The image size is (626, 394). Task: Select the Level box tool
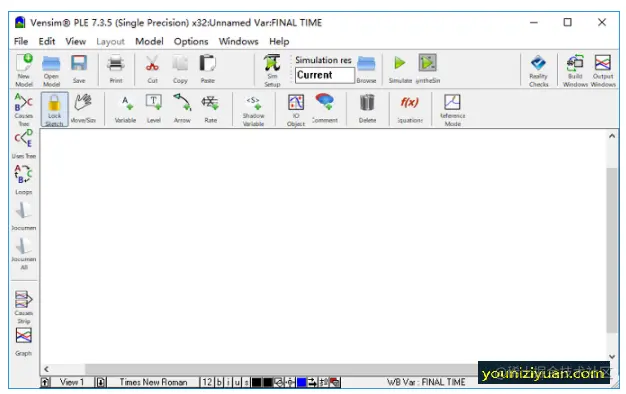click(x=154, y=108)
